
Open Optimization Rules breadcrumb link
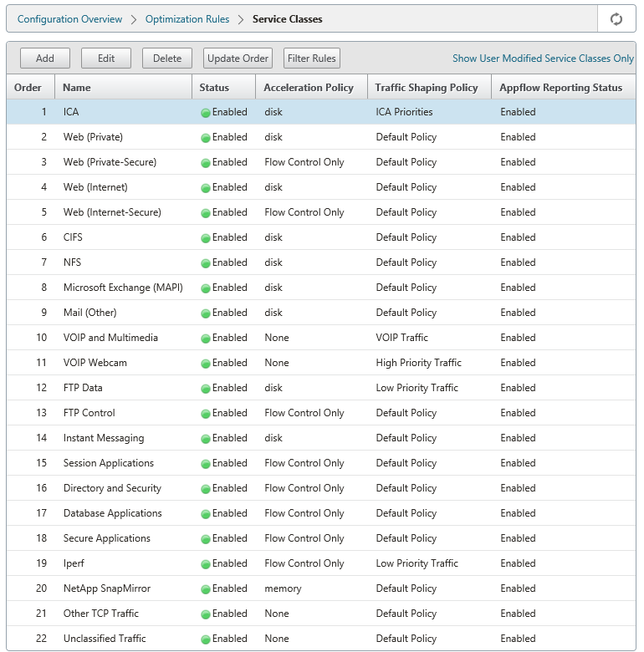click(x=187, y=19)
